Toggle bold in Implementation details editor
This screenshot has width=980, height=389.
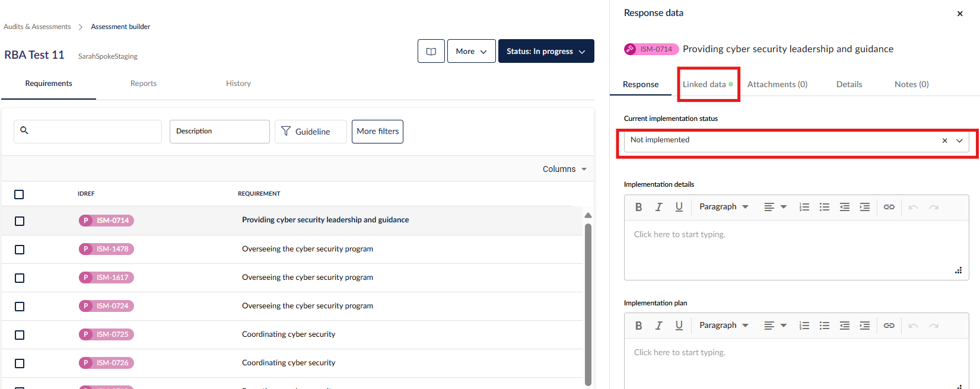click(x=639, y=207)
